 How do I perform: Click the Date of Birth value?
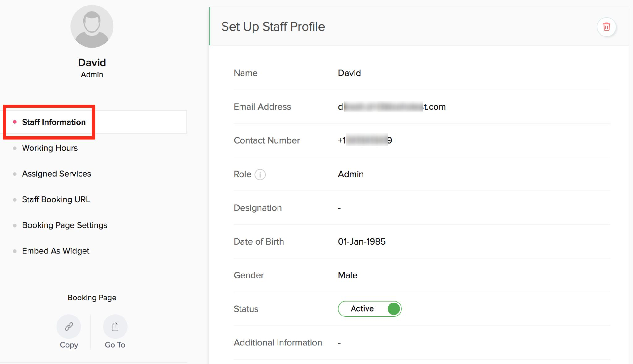coord(362,242)
